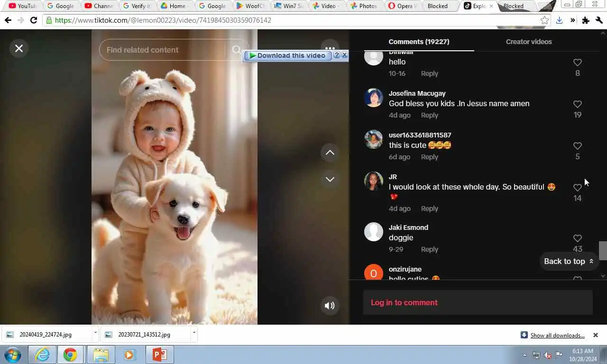Click muted volume icon in system tray

pyautogui.click(x=548, y=355)
